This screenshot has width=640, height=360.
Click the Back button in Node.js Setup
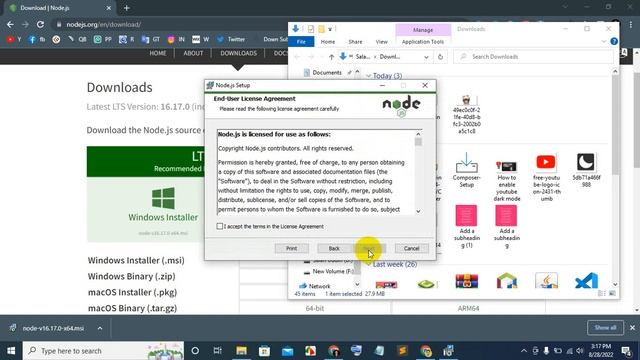pos(334,248)
